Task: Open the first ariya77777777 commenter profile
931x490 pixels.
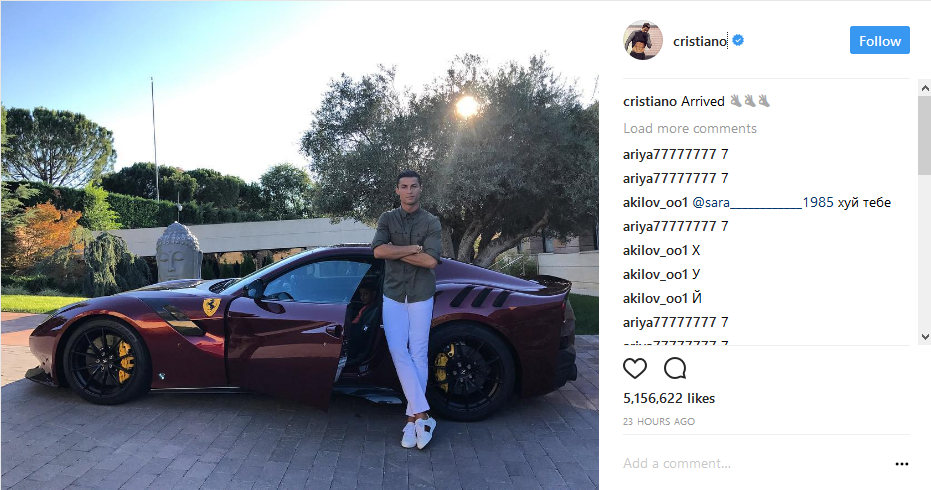Action: 669,154
